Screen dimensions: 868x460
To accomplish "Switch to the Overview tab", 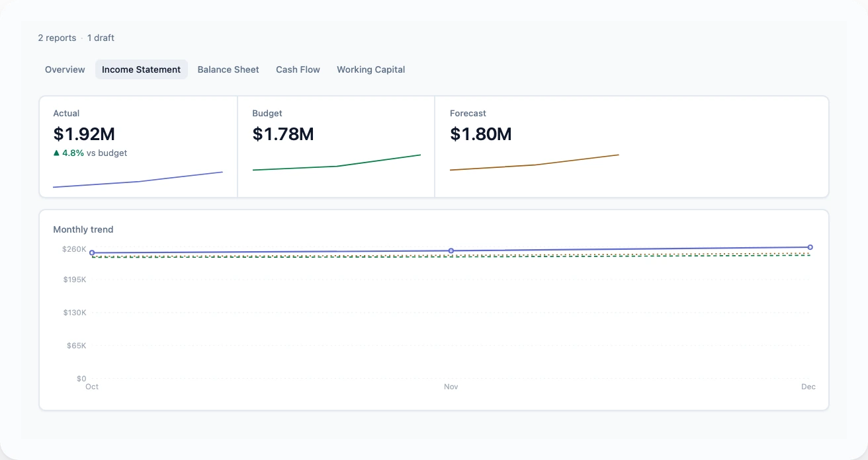I will pyautogui.click(x=65, y=69).
